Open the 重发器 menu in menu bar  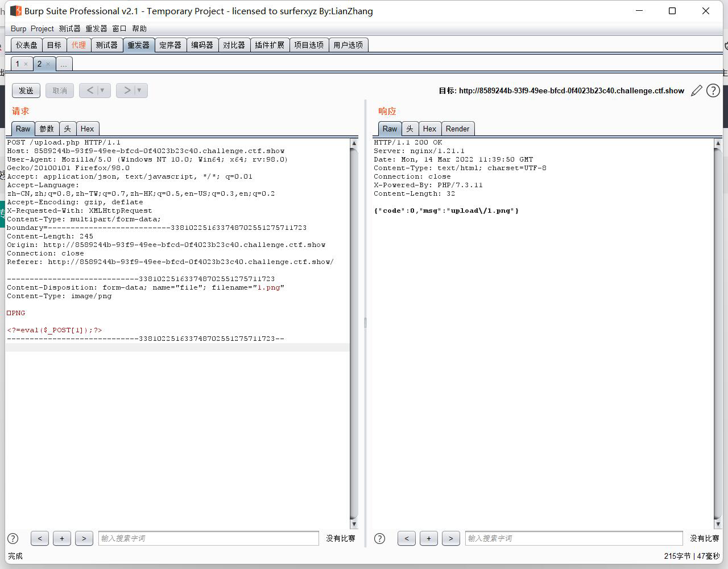coord(96,28)
